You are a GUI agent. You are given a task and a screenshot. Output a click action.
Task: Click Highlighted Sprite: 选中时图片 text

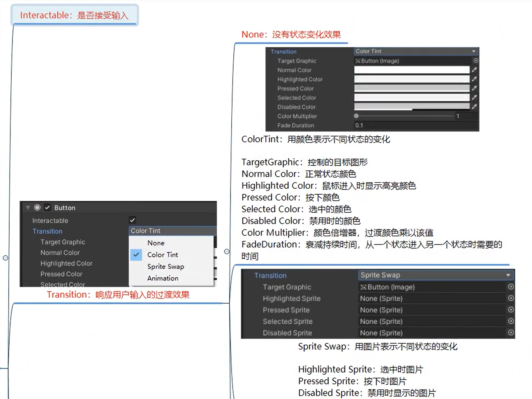click(360, 369)
